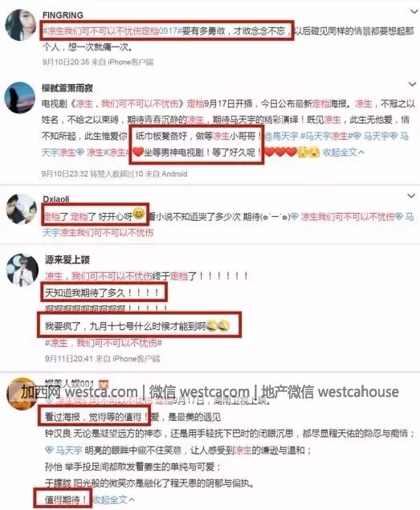The height and width of the screenshot is (510, 420).
Task: Open hashtag 凉生我们可不可以不忧伤定档0917
Action: [112, 31]
